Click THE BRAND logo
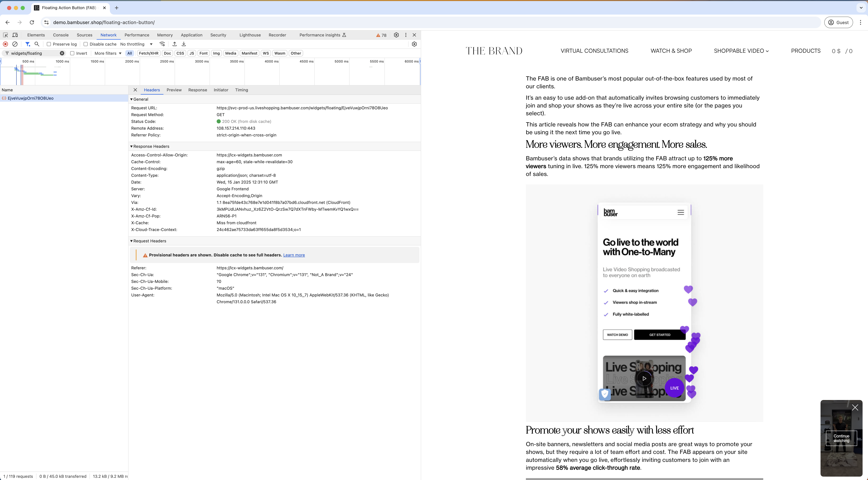Image resolution: width=868 pixels, height=480 pixels. (494, 51)
